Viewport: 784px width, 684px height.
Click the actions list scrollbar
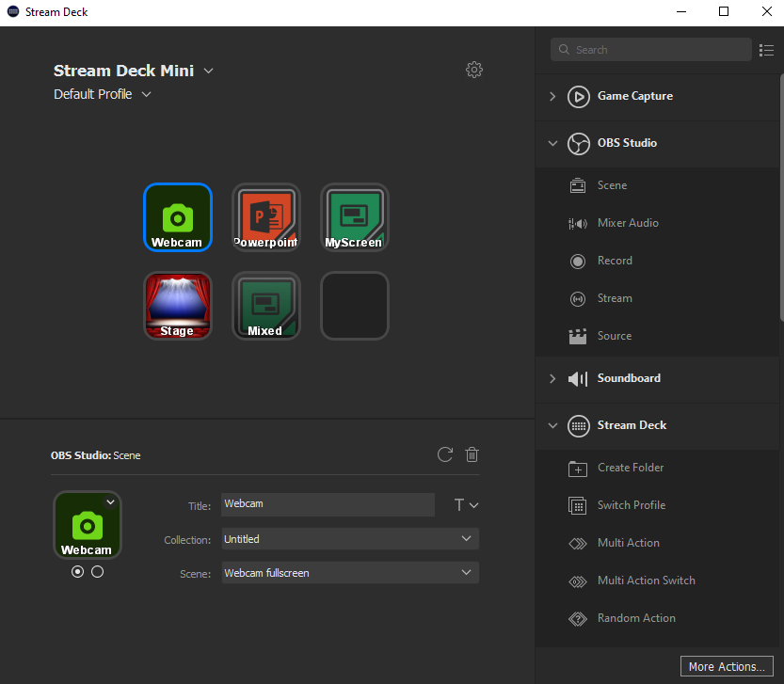click(781, 198)
